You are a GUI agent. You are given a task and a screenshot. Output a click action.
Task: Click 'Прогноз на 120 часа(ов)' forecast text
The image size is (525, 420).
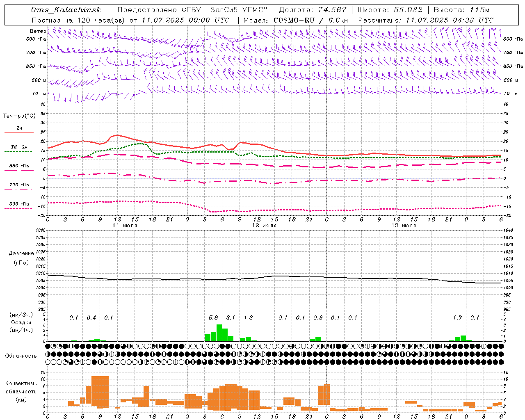tap(79, 20)
